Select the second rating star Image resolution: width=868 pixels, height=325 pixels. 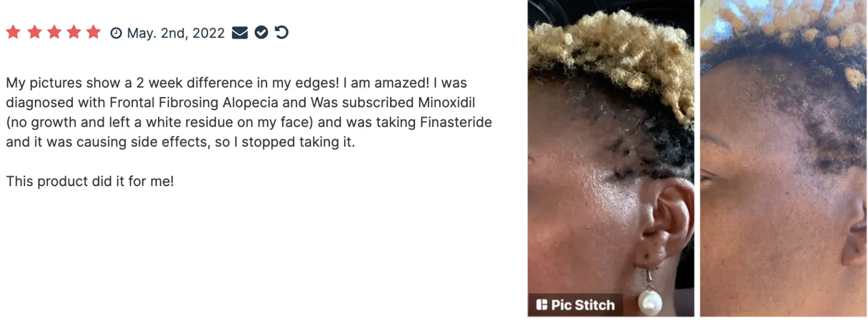point(34,32)
